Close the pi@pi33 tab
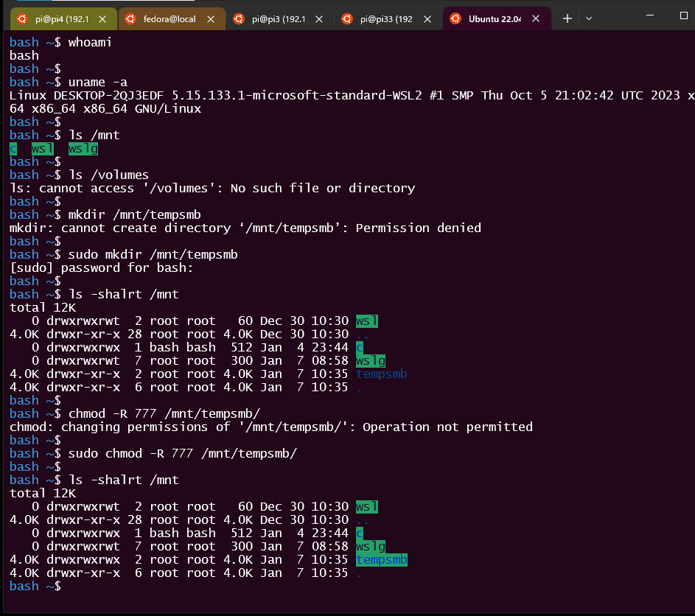The width and height of the screenshot is (695, 616). click(x=427, y=20)
